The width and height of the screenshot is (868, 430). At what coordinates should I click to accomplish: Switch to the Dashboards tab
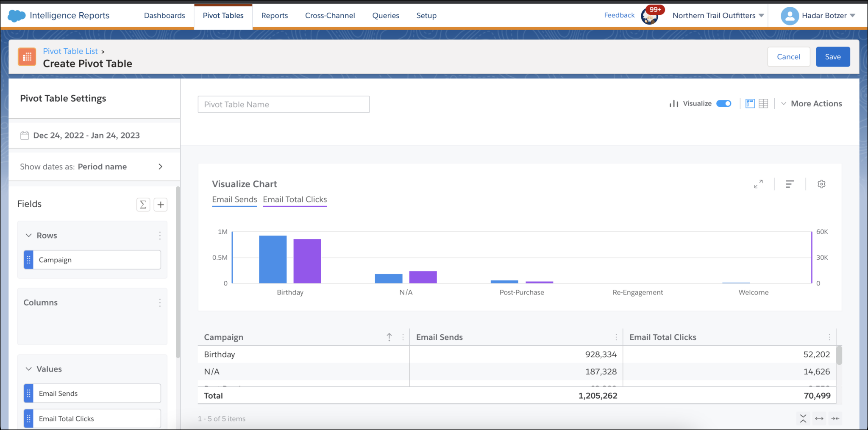click(164, 15)
